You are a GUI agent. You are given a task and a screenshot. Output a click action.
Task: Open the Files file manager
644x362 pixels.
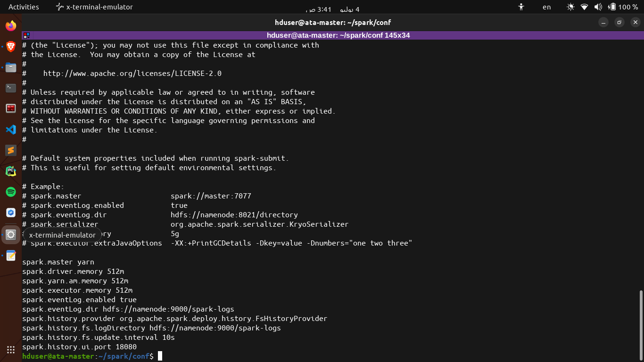(10, 67)
